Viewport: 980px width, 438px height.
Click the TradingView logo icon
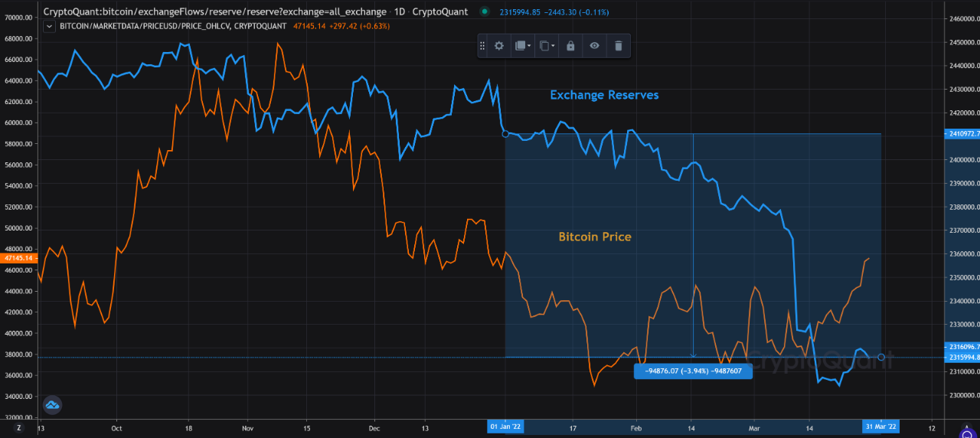[x=53, y=405]
